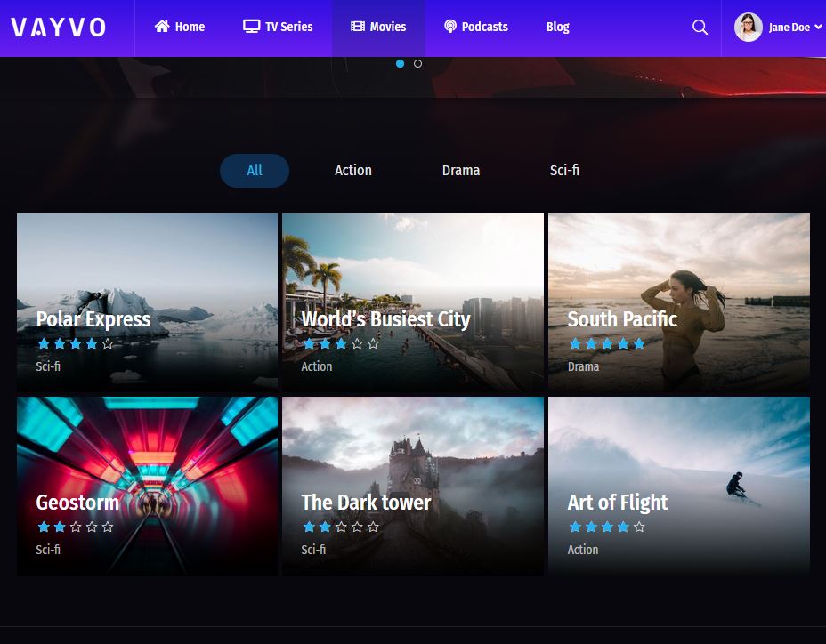
Task: Open the Home menu item
Action: 180,27
